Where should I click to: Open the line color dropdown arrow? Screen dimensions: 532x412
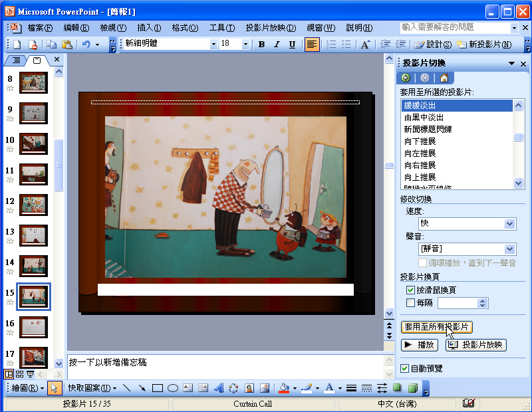pyautogui.click(x=318, y=388)
